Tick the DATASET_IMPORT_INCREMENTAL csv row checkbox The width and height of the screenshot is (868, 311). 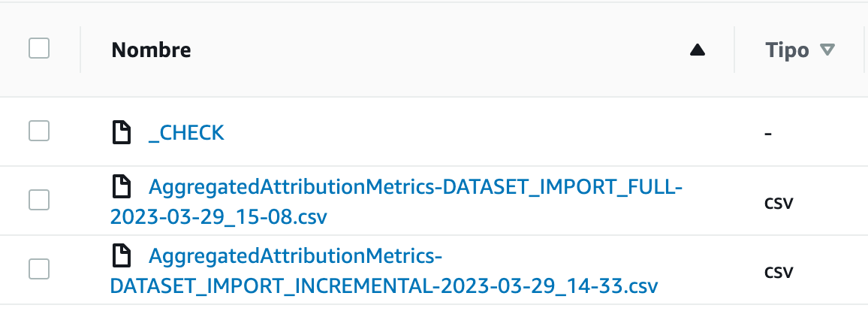click(x=39, y=268)
